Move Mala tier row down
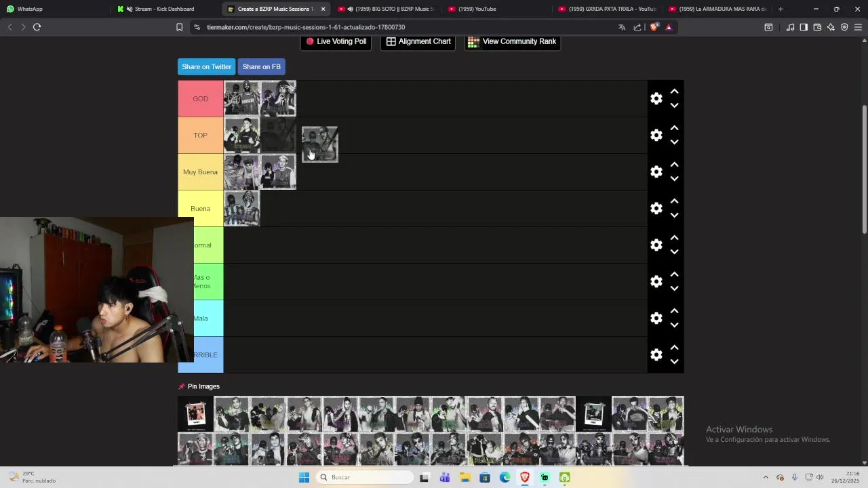The image size is (868, 488). click(x=674, y=325)
